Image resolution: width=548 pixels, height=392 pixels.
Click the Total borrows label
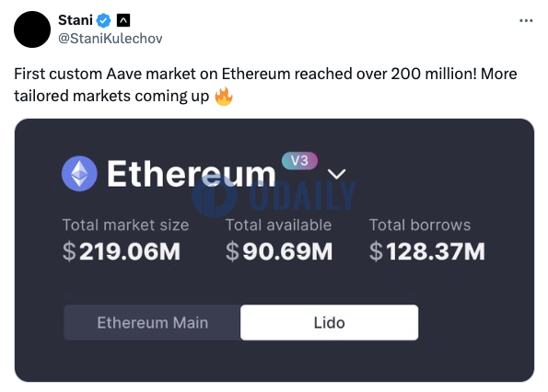420,225
